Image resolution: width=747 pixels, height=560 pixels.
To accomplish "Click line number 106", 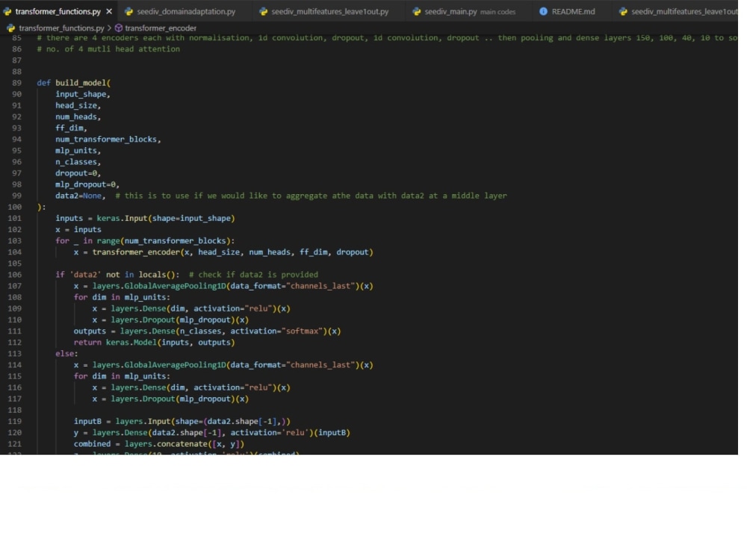I will click(x=15, y=275).
